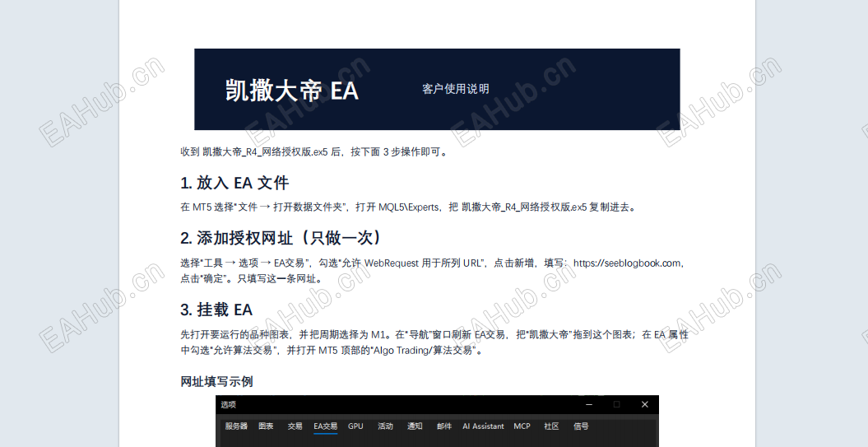Click the heading "1. 放入 EA 文件"
This screenshot has width=868, height=447.
[x=234, y=183]
